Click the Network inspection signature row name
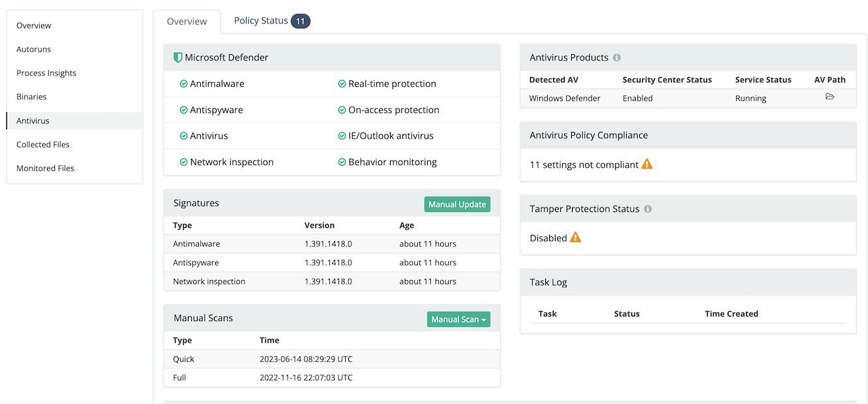Viewport: 868px width, 404px height. (209, 281)
